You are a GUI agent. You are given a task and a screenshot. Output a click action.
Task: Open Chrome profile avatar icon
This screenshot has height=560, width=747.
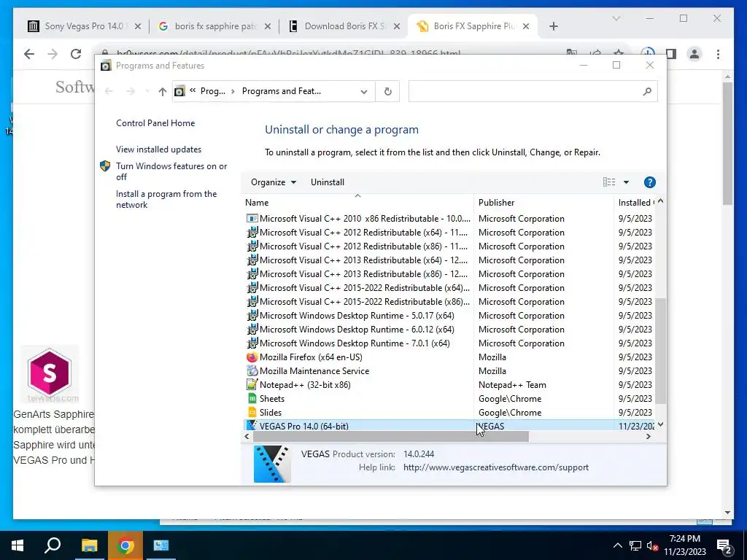694,54
